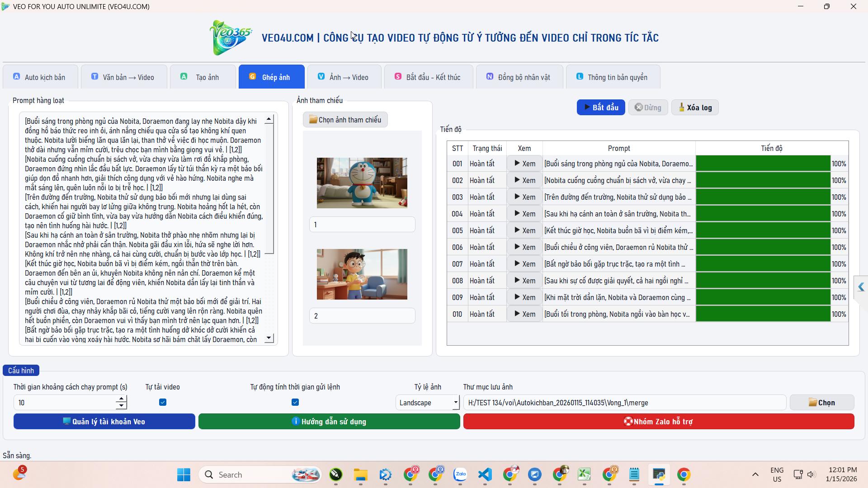Click the VEO365 logo icon
The height and width of the screenshot is (488, 868).
click(231, 38)
